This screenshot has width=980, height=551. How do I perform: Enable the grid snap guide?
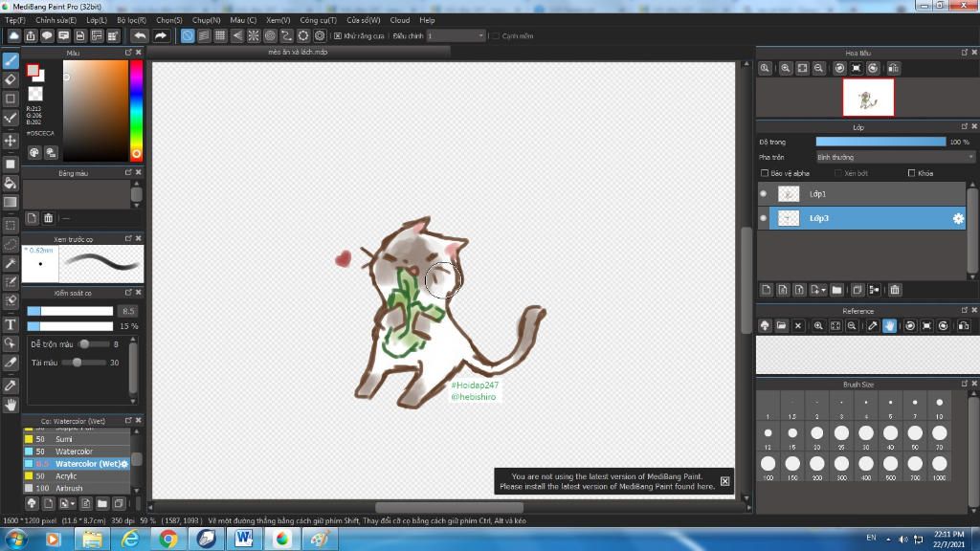tap(220, 35)
